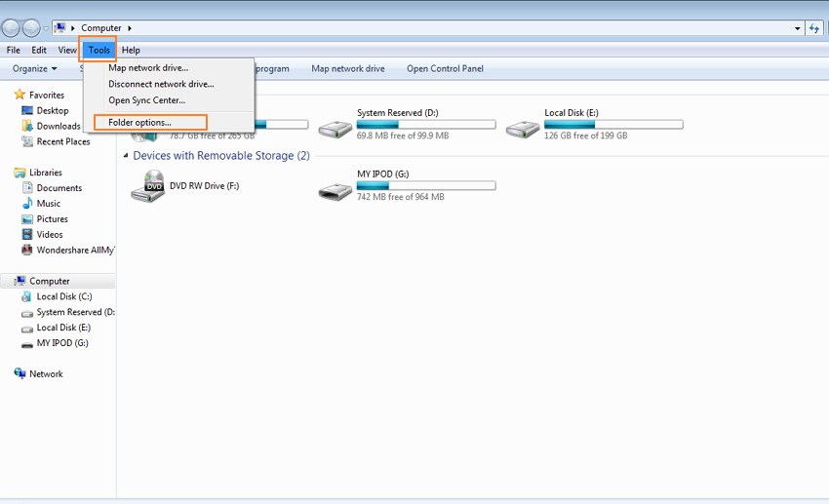Collapse Devices with Removable Storage group
Viewport: 829px width, 504px height.
tap(126, 156)
